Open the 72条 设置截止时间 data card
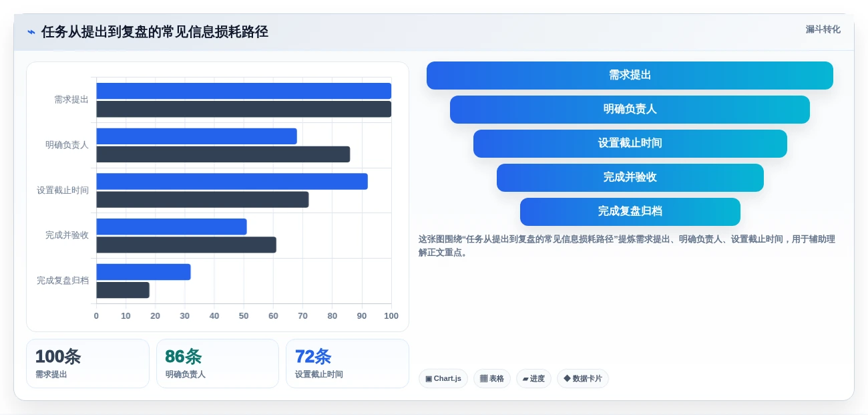Screen dimensions: 868x415 tap(347, 364)
